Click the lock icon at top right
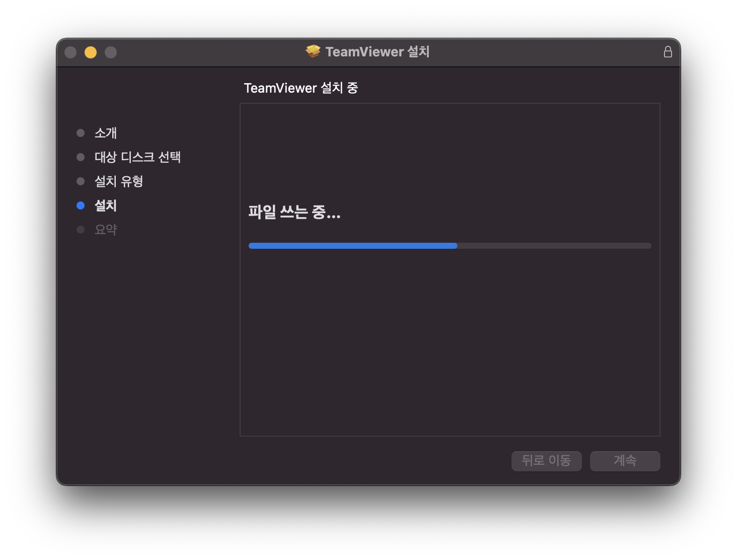 tap(668, 51)
